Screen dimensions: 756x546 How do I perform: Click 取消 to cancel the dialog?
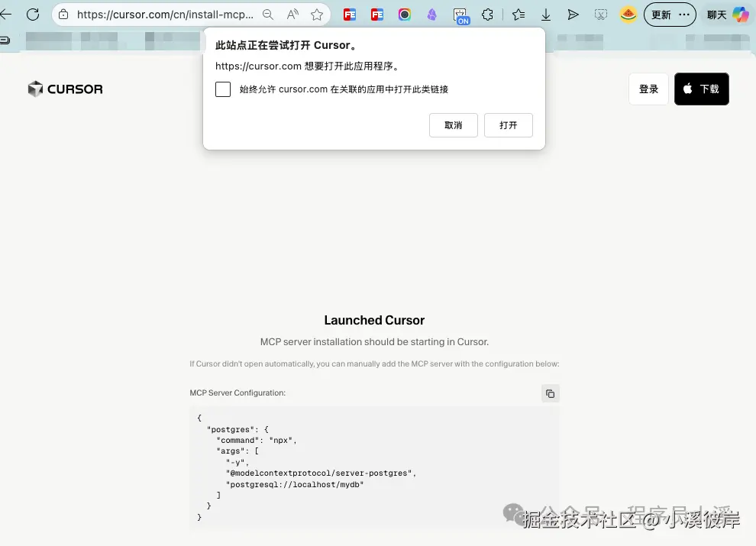(x=453, y=125)
